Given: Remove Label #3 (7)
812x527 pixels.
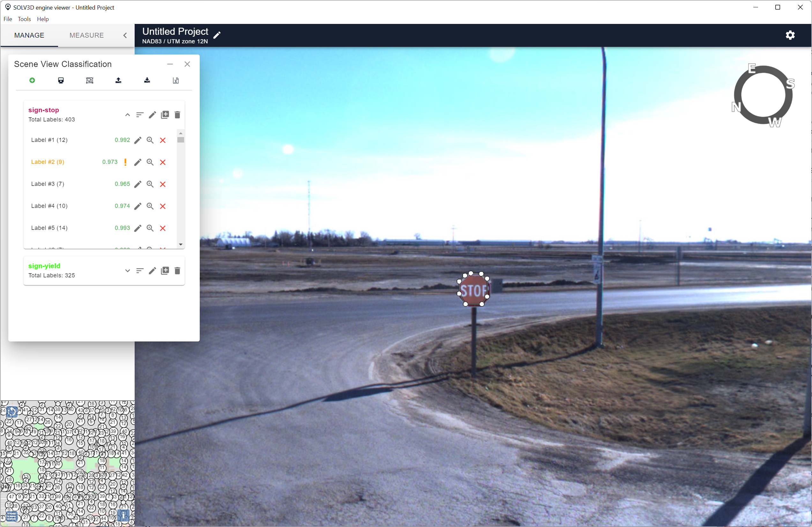Looking at the screenshot, I should 163,184.
